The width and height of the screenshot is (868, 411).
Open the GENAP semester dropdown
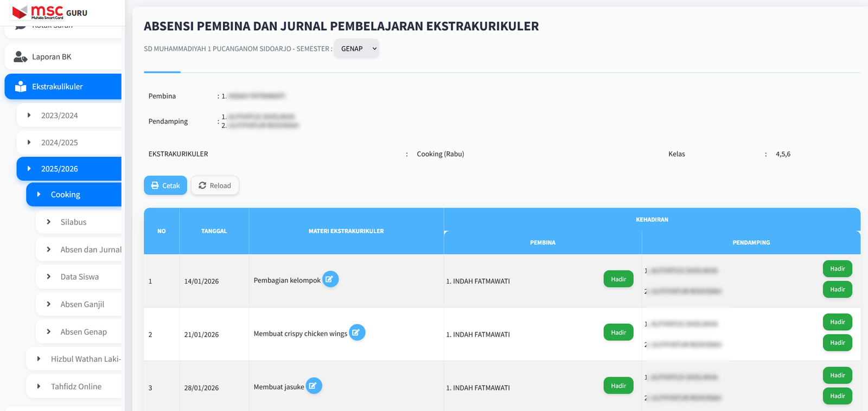pyautogui.click(x=356, y=49)
